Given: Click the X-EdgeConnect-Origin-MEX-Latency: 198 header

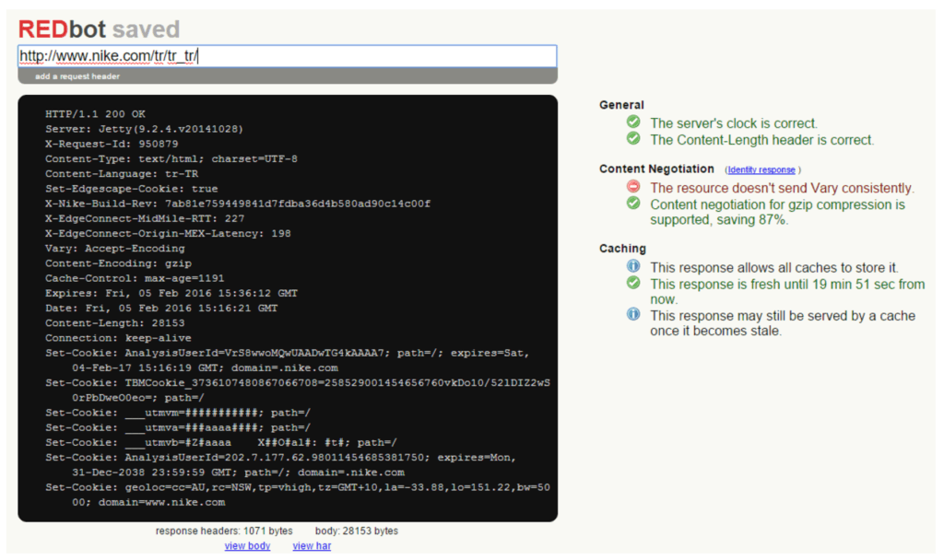Looking at the screenshot, I should pos(168,233).
